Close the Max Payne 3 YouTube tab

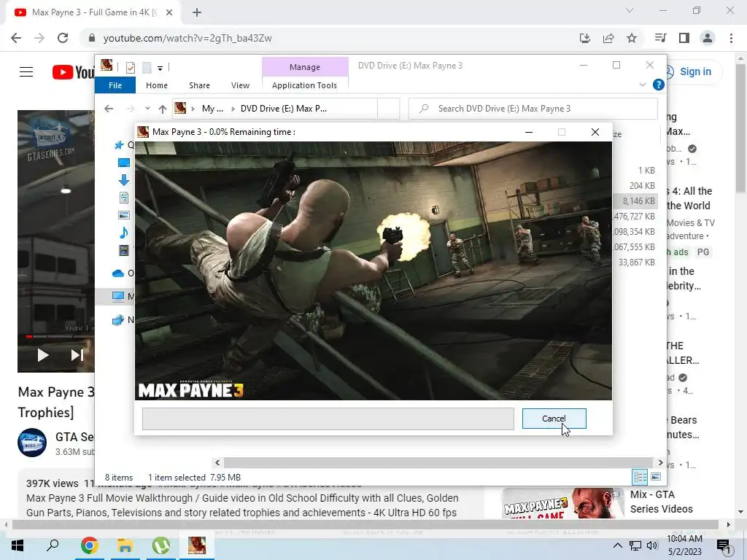[x=169, y=12]
